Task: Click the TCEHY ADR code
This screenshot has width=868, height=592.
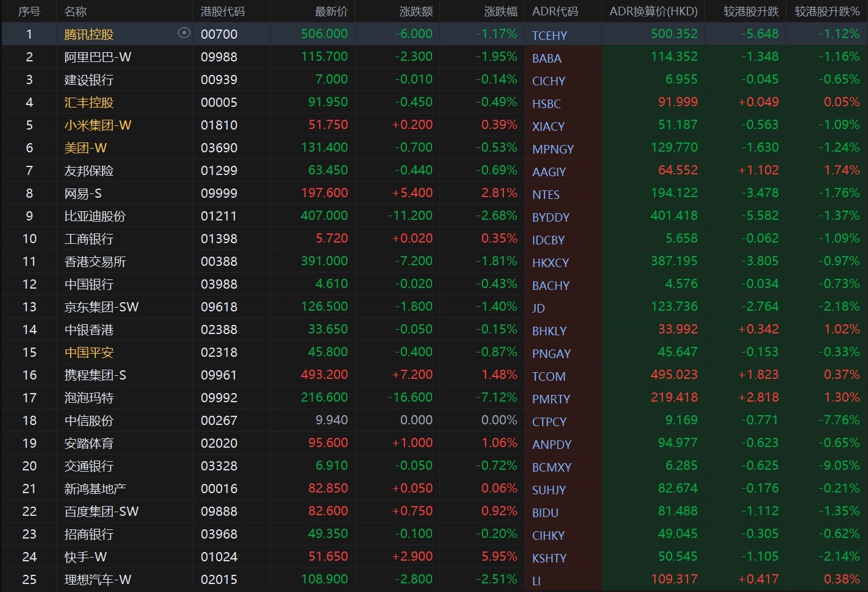Action: coord(549,36)
